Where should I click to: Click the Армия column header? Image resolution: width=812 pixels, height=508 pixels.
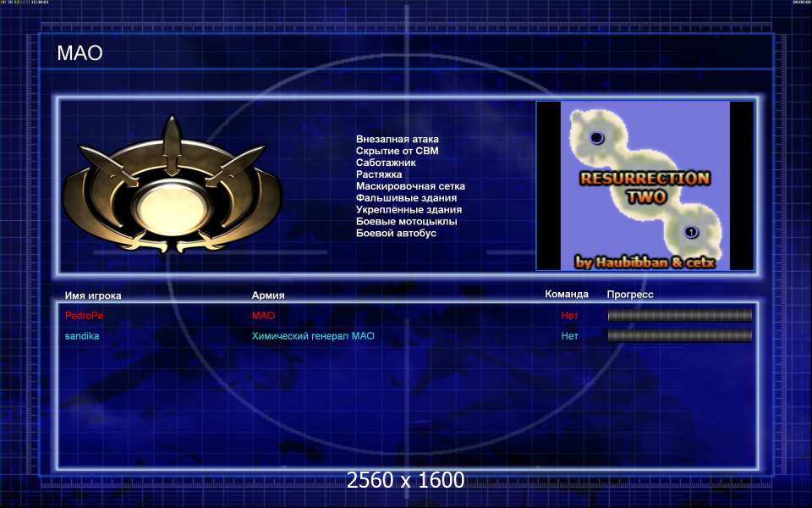pos(268,295)
